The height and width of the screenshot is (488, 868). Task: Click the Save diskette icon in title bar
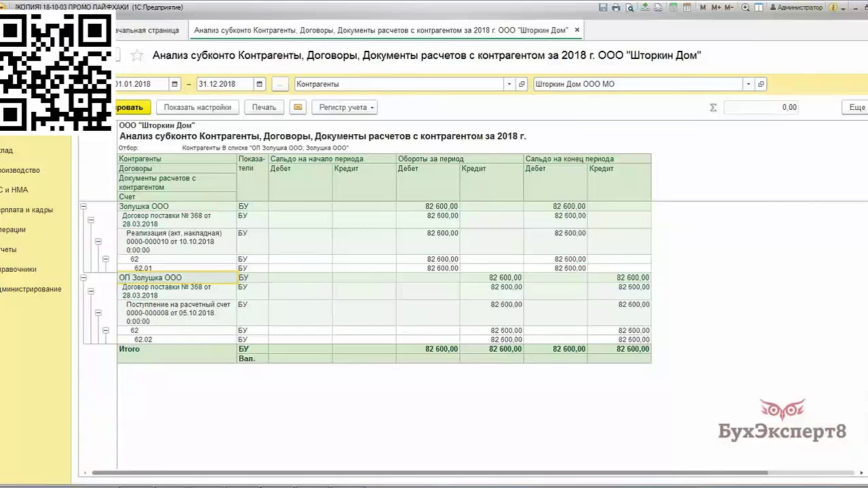pyautogui.click(x=603, y=7)
